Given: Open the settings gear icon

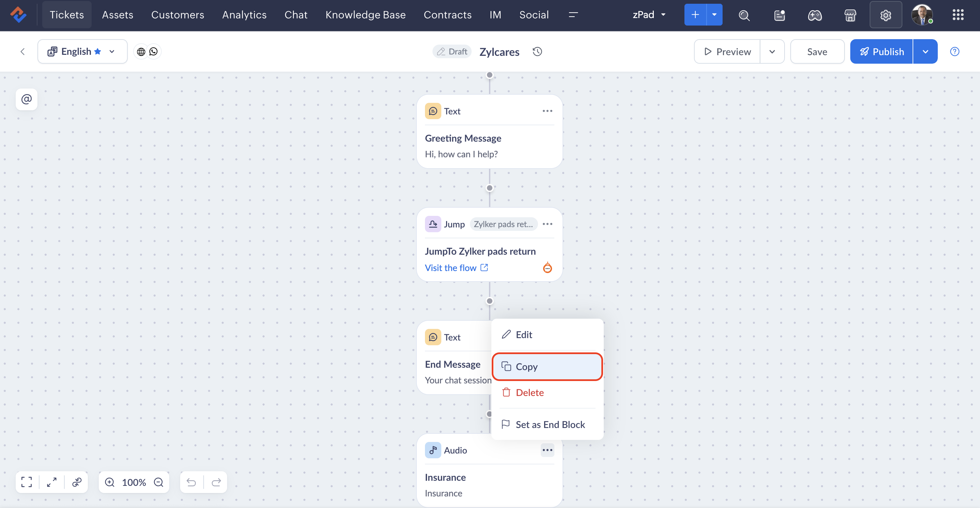Looking at the screenshot, I should click(885, 15).
